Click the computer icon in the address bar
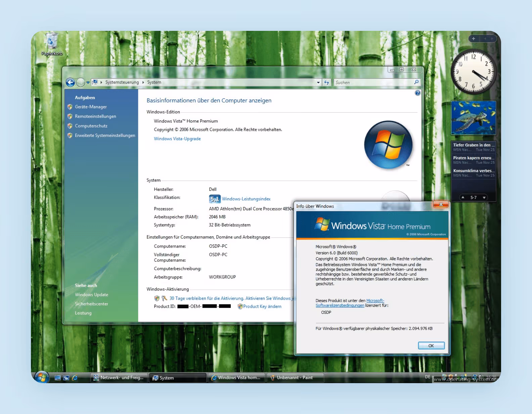 click(95, 82)
